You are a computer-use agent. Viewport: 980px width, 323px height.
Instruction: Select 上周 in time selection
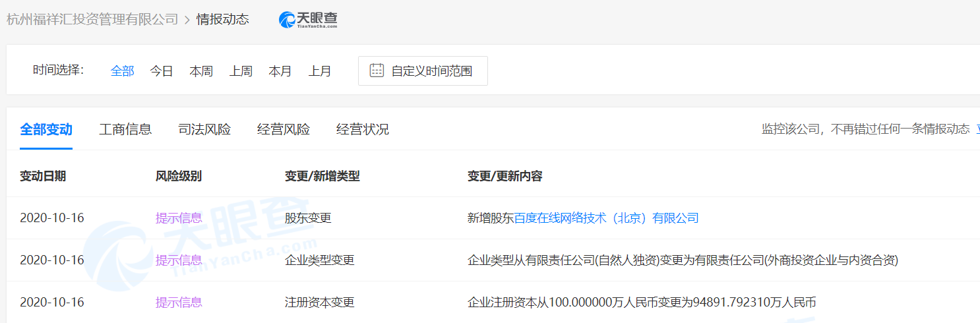coord(241,71)
